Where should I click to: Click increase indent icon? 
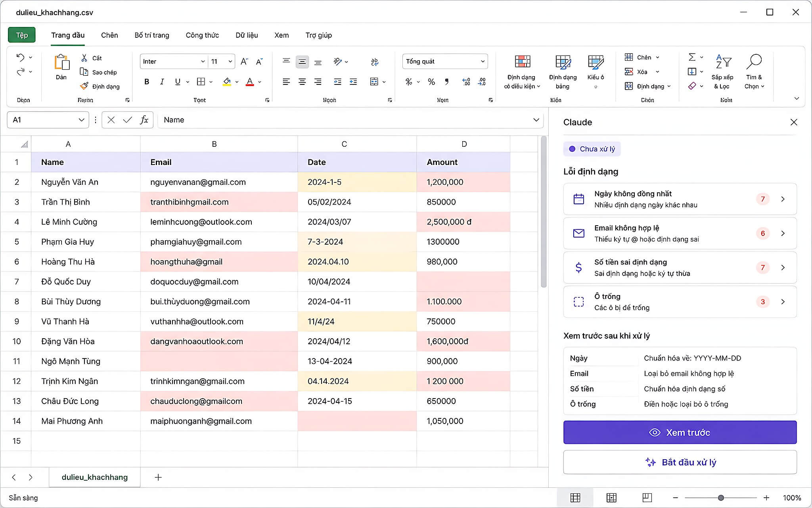(x=353, y=82)
